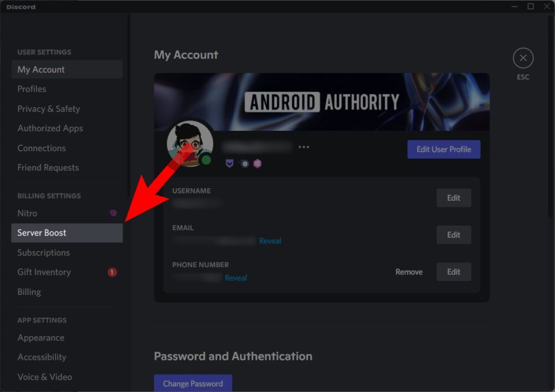Click the online status indicator on avatar
This screenshot has width=555, height=392.
click(x=206, y=160)
